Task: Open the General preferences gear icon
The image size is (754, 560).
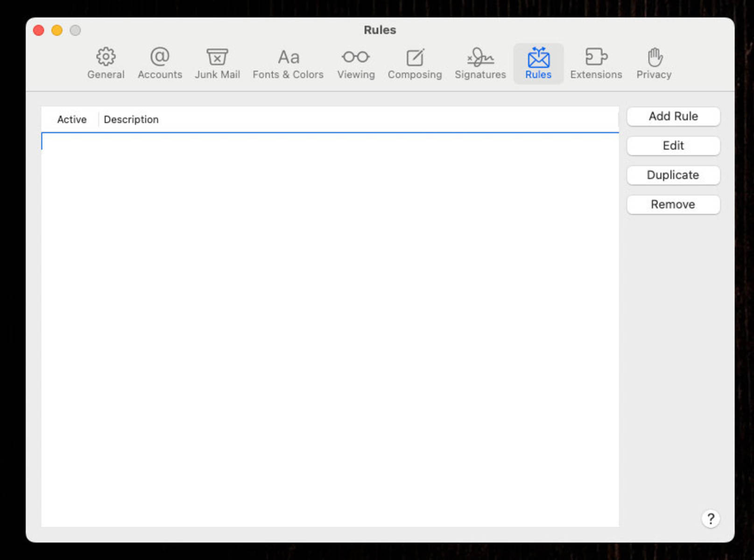Action: coord(106,63)
